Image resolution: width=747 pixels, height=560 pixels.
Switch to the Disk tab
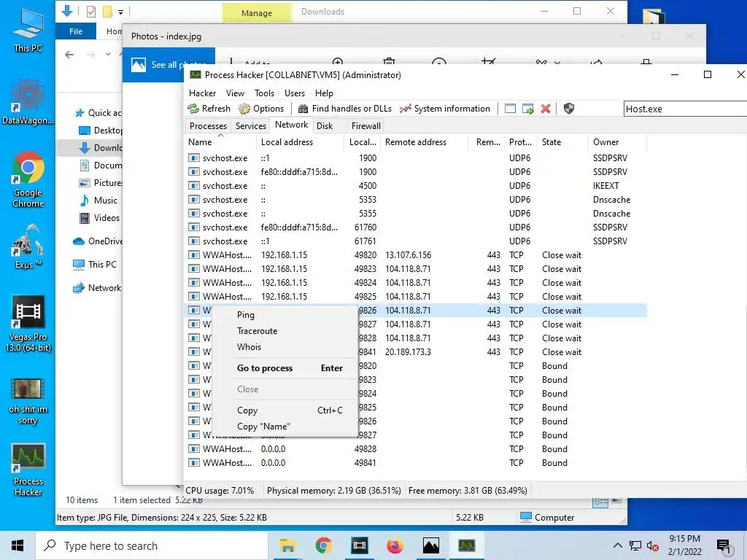pyautogui.click(x=325, y=125)
